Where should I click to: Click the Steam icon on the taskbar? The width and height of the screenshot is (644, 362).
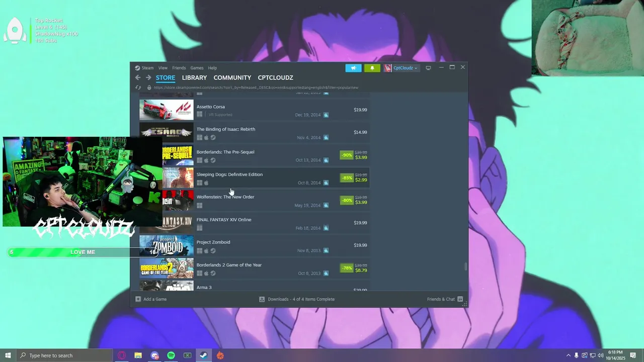pyautogui.click(x=204, y=355)
